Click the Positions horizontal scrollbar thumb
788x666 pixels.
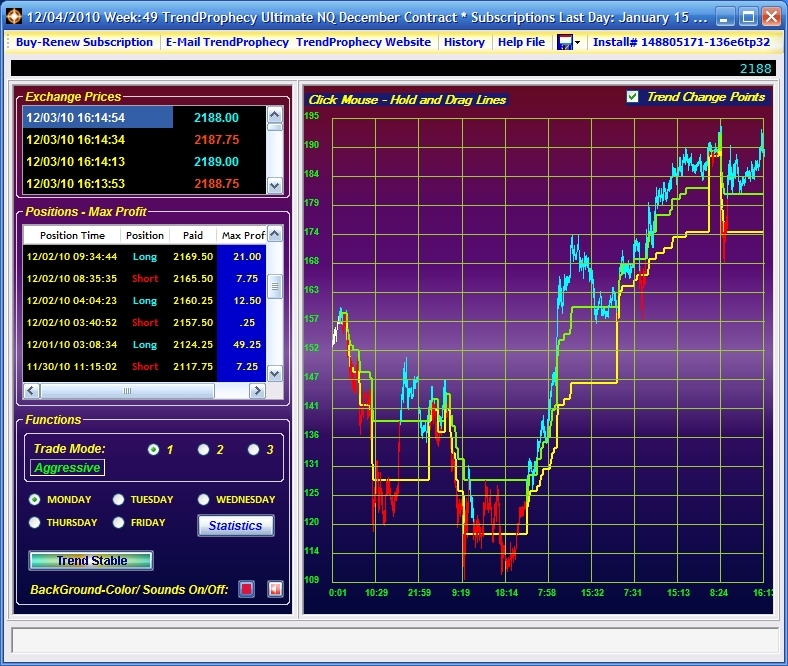pos(127,391)
